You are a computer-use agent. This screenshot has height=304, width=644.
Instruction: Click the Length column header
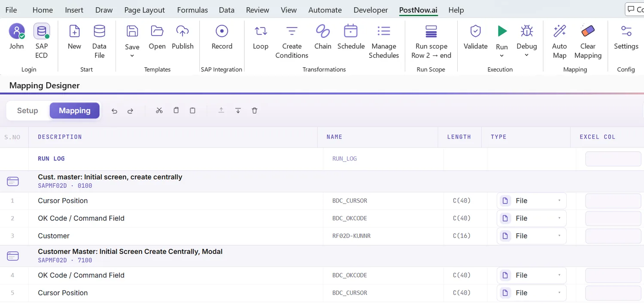[459, 137]
